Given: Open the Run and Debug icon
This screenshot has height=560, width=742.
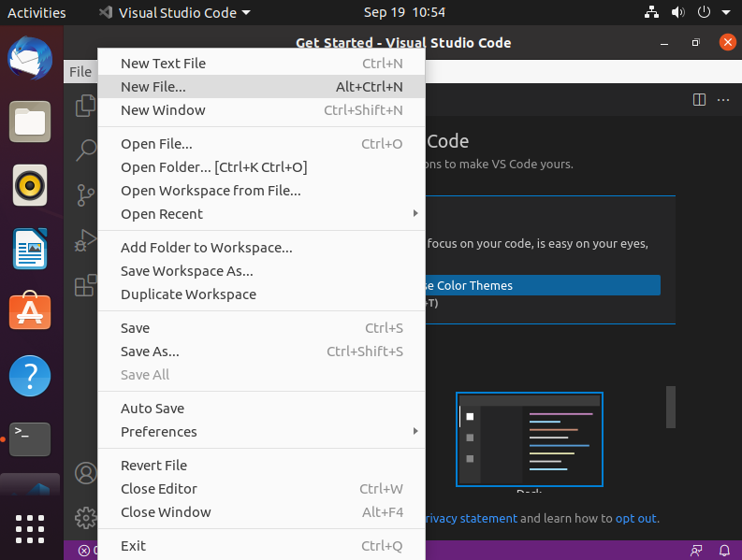Looking at the screenshot, I should pyautogui.click(x=86, y=240).
